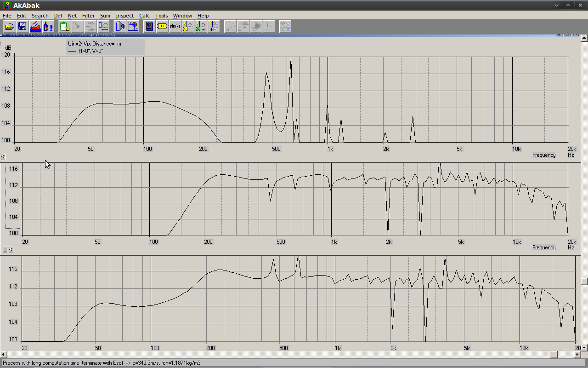Click the red ship toolbar icon
The width and height of the screenshot is (588, 368).
35,26
